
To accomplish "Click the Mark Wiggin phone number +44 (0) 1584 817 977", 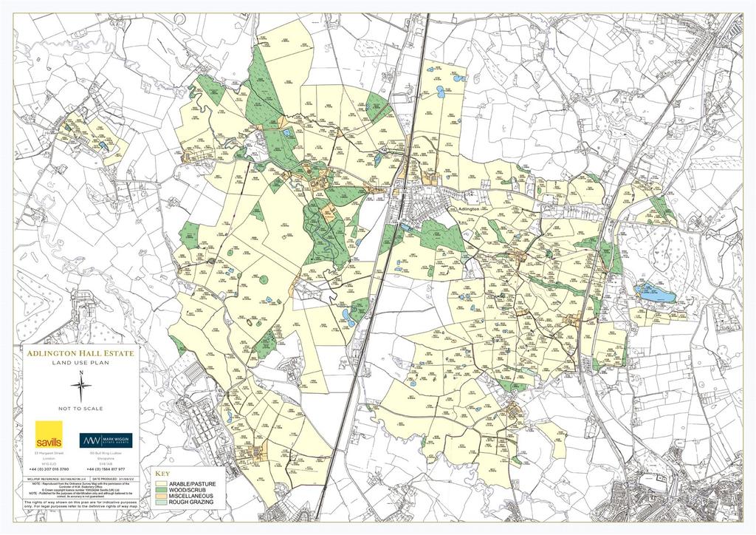I will [105, 469].
